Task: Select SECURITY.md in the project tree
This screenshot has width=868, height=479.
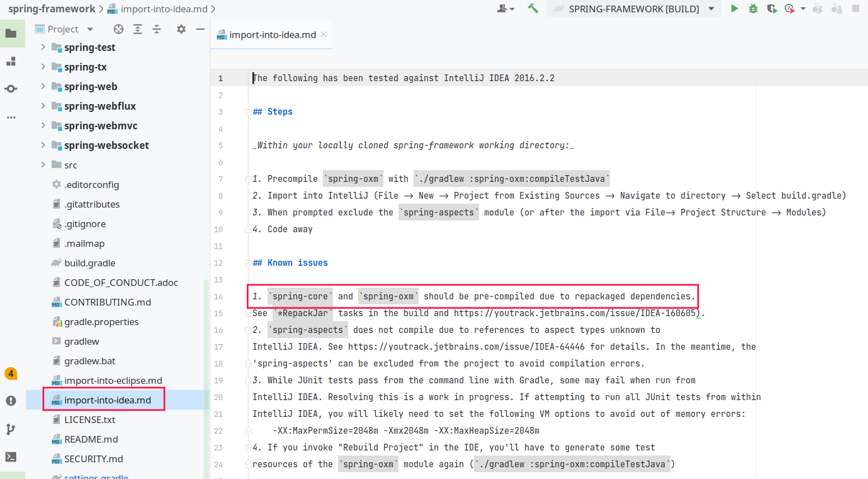Action: 93,459
